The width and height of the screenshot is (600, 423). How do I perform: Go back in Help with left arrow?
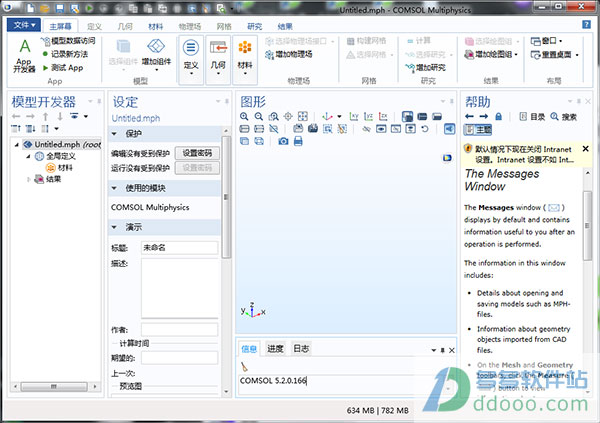pos(470,116)
